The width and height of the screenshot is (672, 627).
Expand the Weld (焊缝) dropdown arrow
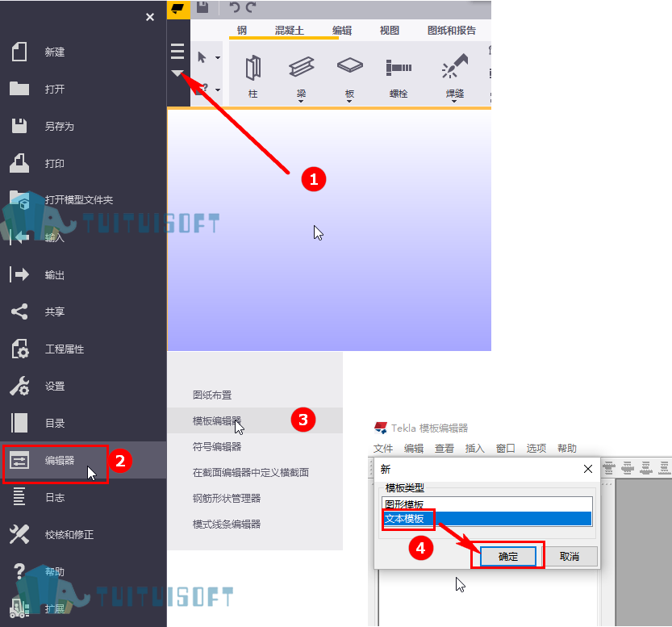[454, 102]
